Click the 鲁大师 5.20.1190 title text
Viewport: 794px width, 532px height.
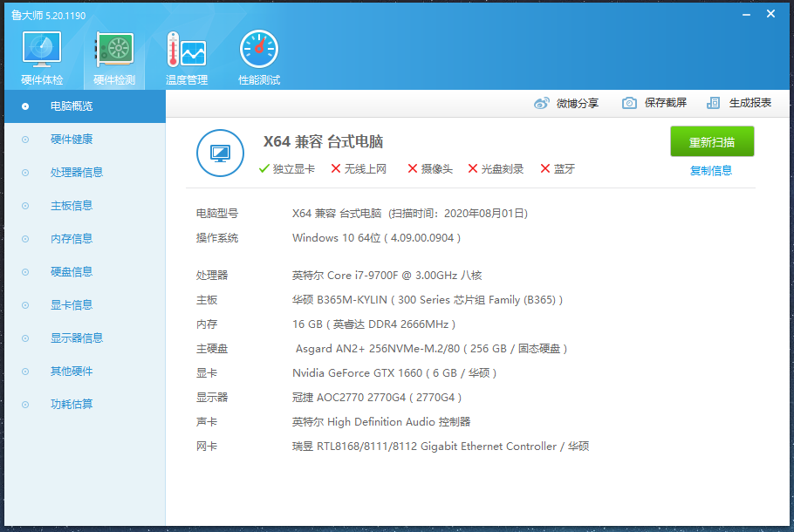(49, 15)
